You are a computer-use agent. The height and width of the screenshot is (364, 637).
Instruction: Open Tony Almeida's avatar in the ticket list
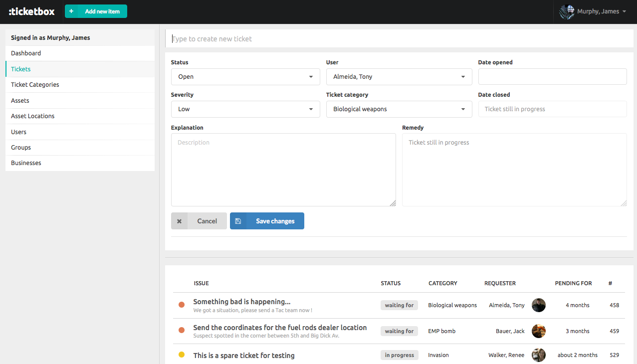(x=539, y=305)
